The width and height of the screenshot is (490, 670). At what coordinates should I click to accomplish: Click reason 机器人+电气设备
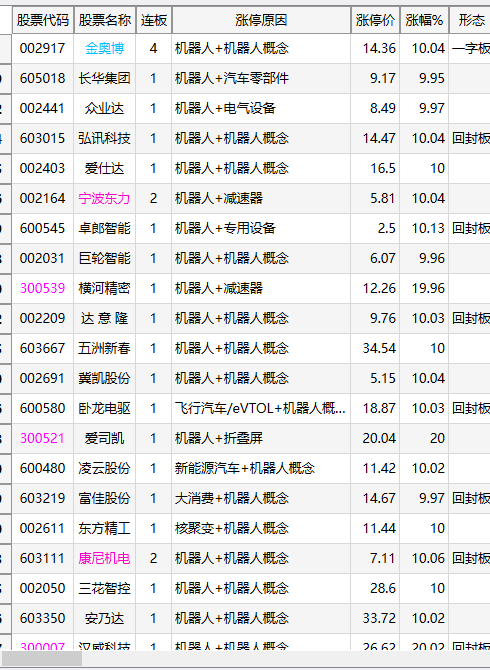225,108
